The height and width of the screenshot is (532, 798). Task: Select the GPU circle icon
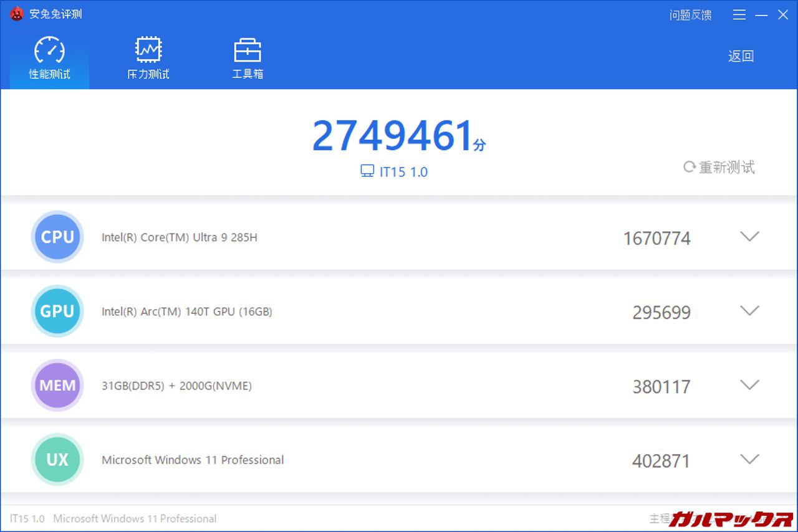click(57, 311)
